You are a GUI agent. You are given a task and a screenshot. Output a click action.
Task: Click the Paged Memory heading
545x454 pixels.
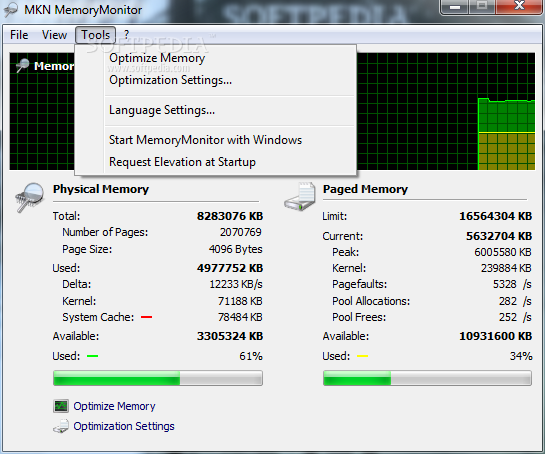click(x=365, y=189)
